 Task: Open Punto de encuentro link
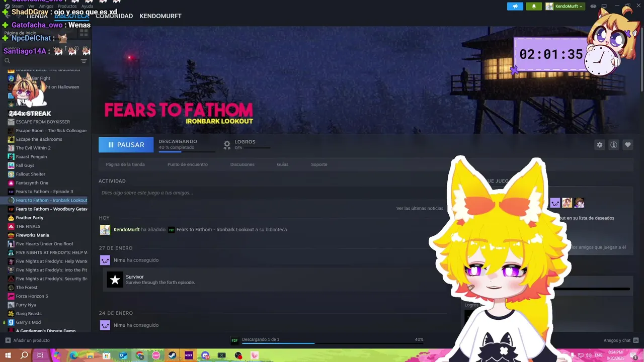coord(187,164)
